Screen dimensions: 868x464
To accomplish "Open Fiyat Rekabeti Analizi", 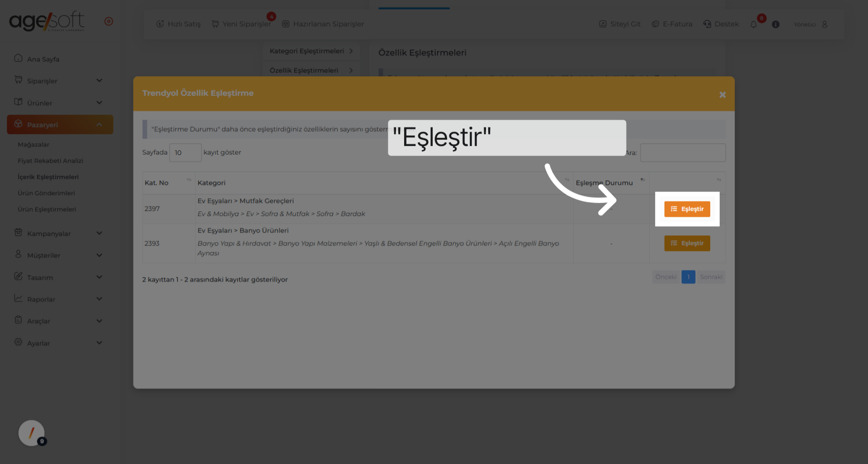I will [51, 161].
